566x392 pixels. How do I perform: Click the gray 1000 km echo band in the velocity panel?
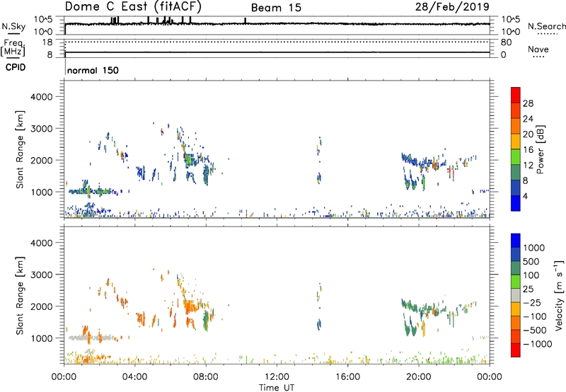click(x=91, y=338)
